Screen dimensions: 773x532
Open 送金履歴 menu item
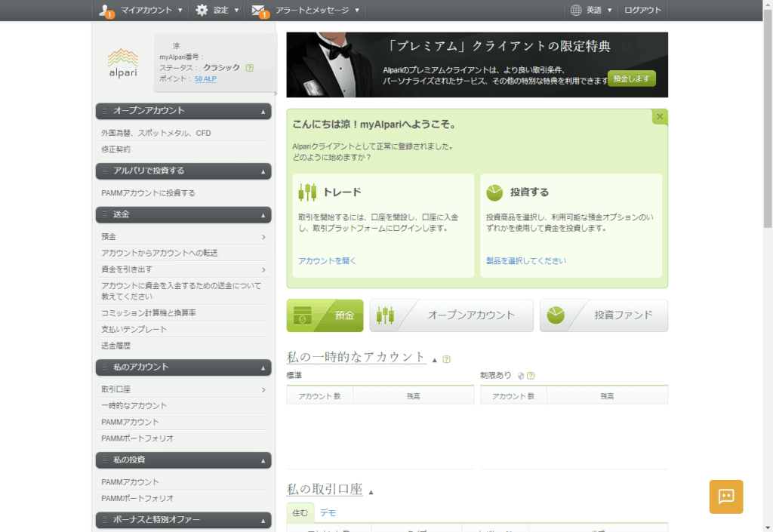click(x=115, y=346)
